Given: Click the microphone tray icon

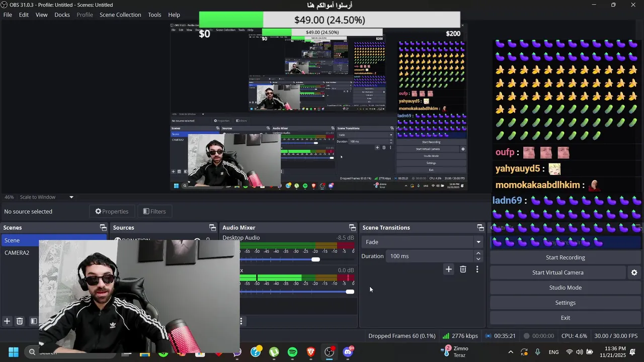Looking at the screenshot, I should [538, 352].
